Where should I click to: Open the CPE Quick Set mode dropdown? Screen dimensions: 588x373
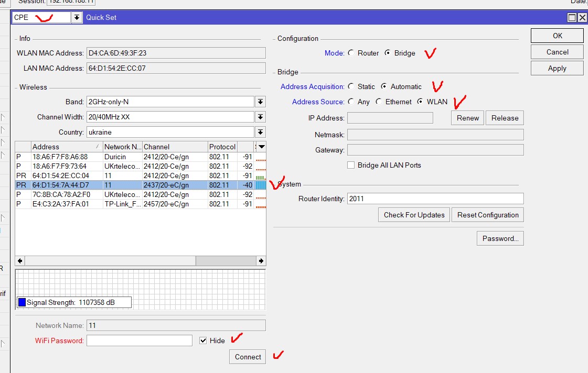pos(77,17)
